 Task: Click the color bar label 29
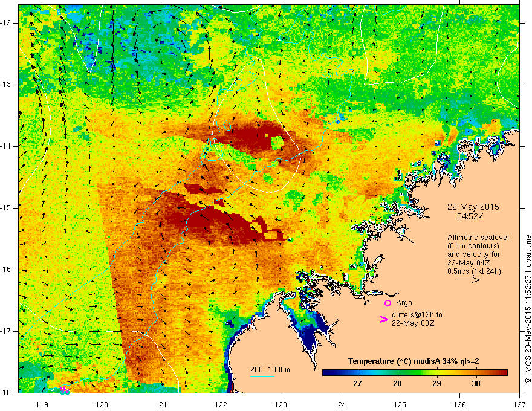pyautogui.click(x=436, y=384)
